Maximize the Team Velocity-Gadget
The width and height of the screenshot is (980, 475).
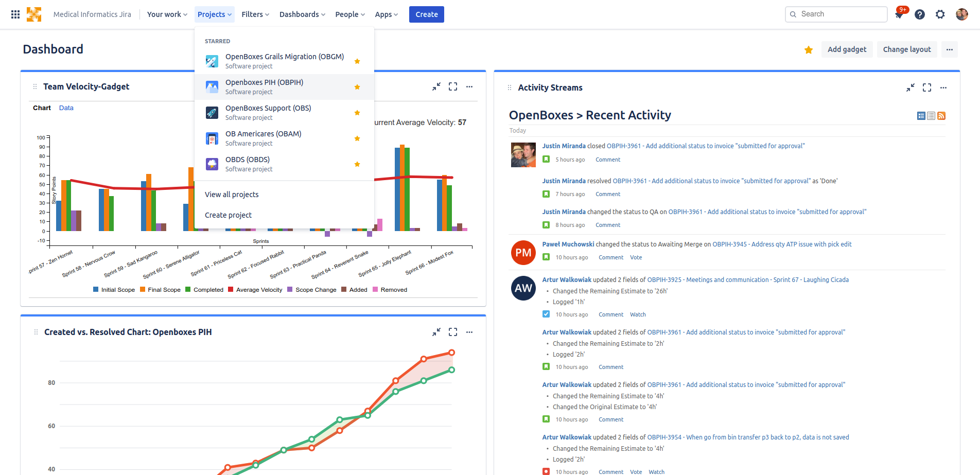pos(453,86)
